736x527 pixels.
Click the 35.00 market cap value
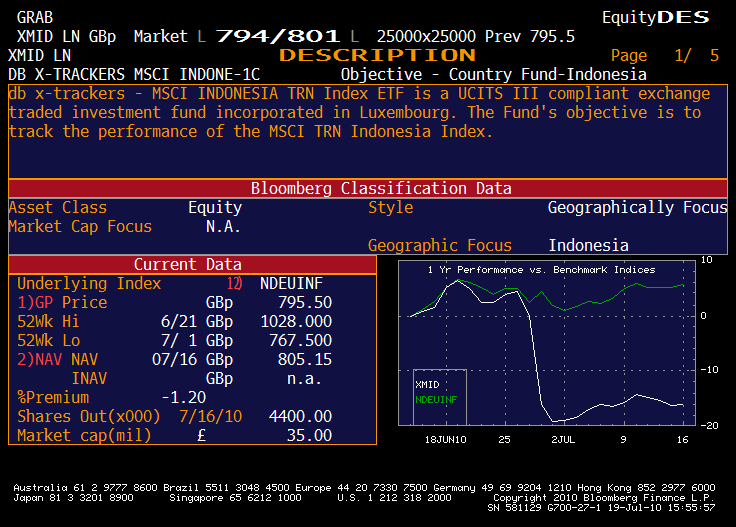(x=309, y=435)
